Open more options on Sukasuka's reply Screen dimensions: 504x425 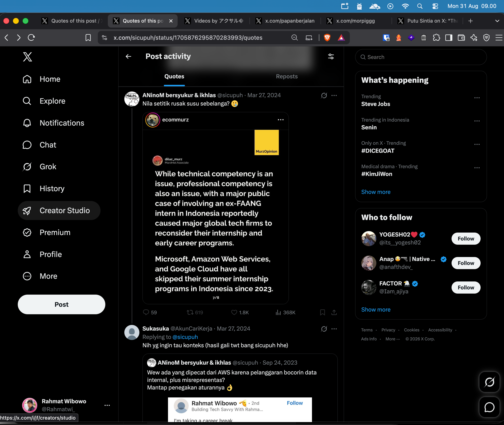pos(334,329)
